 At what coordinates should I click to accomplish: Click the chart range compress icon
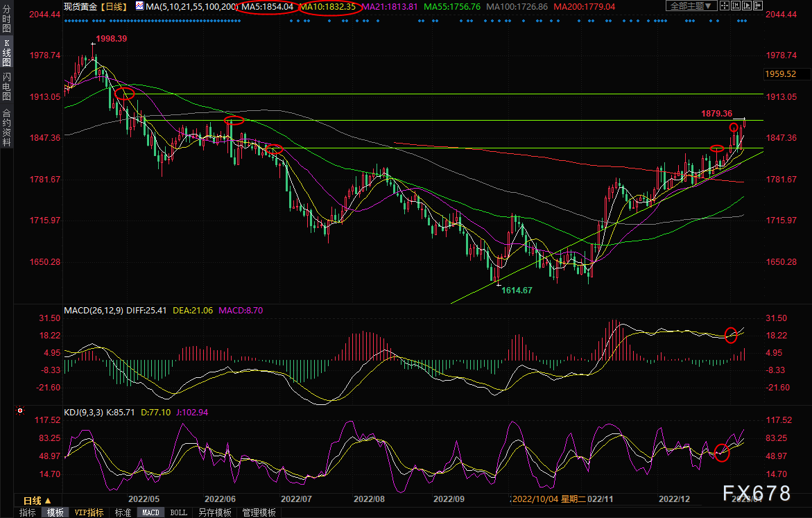tap(736, 6)
